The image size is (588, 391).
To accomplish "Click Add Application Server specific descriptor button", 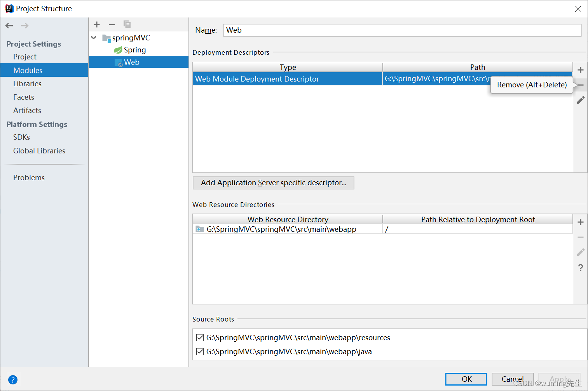I will pyautogui.click(x=273, y=183).
